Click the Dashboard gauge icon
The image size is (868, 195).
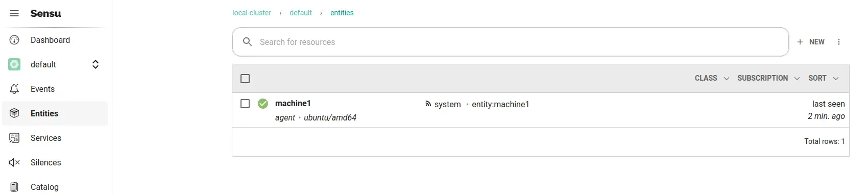[x=14, y=40]
